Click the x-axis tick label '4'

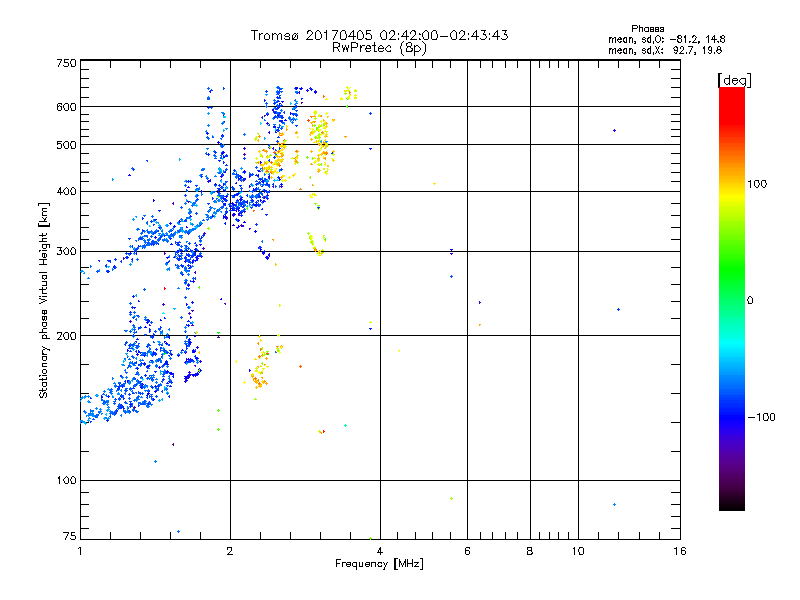[380, 551]
